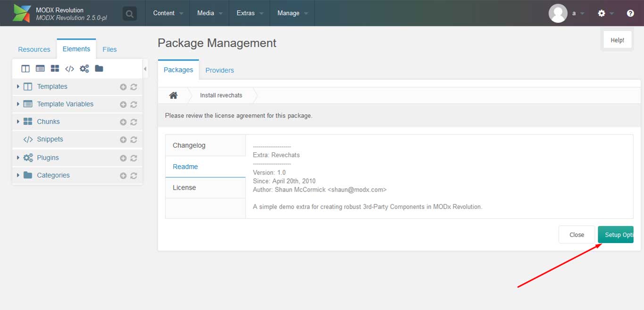Open the help question mark icon
The image size is (644, 310).
630,13
